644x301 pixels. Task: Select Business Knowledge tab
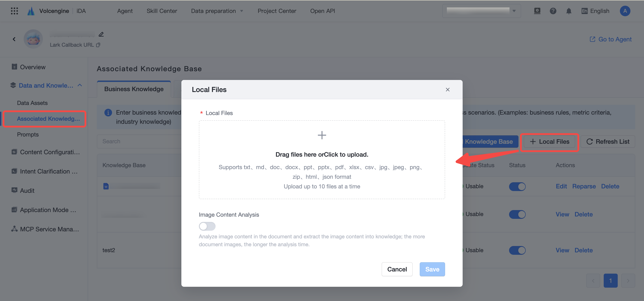point(134,89)
